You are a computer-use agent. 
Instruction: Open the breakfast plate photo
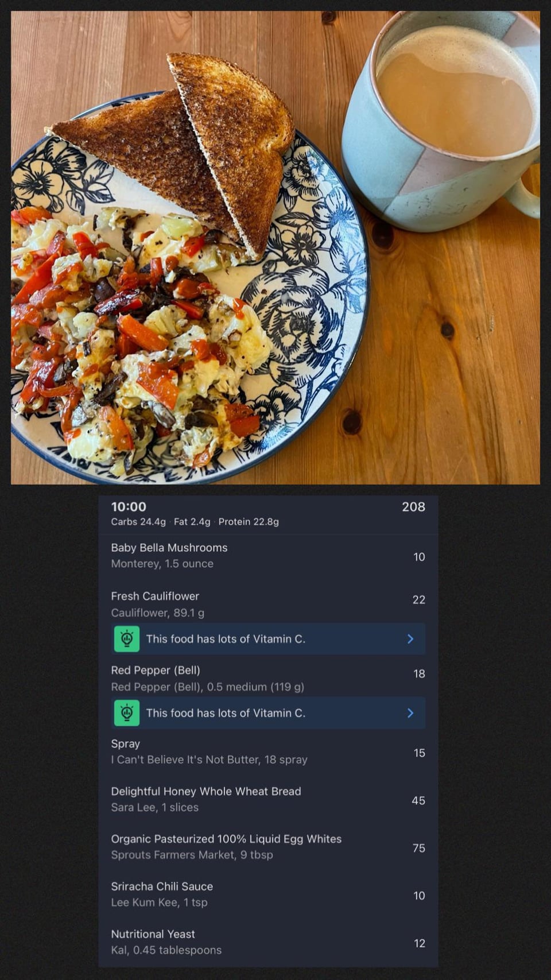point(275,247)
